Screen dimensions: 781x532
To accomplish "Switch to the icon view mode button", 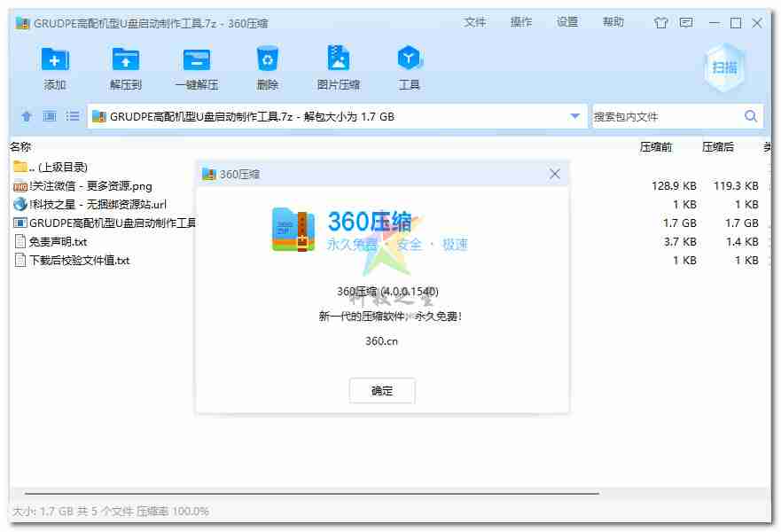I will tap(50, 116).
